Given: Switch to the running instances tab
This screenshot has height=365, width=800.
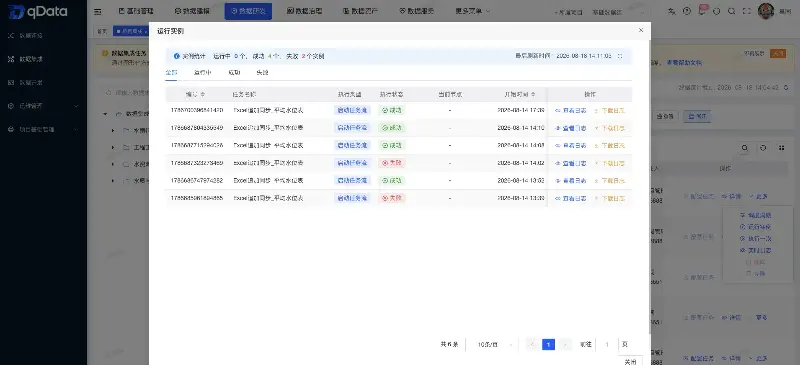Looking at the screenshot, I should [203, 72].
